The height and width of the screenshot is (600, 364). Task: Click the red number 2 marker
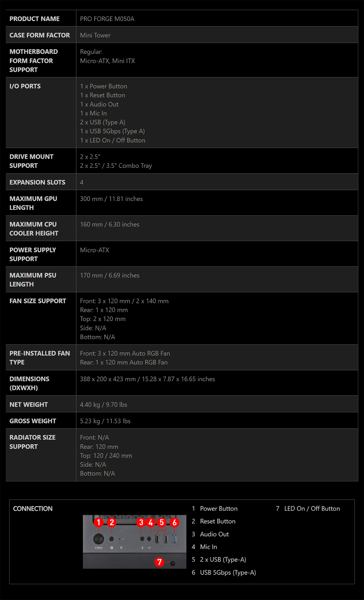[x=112, y=522]
